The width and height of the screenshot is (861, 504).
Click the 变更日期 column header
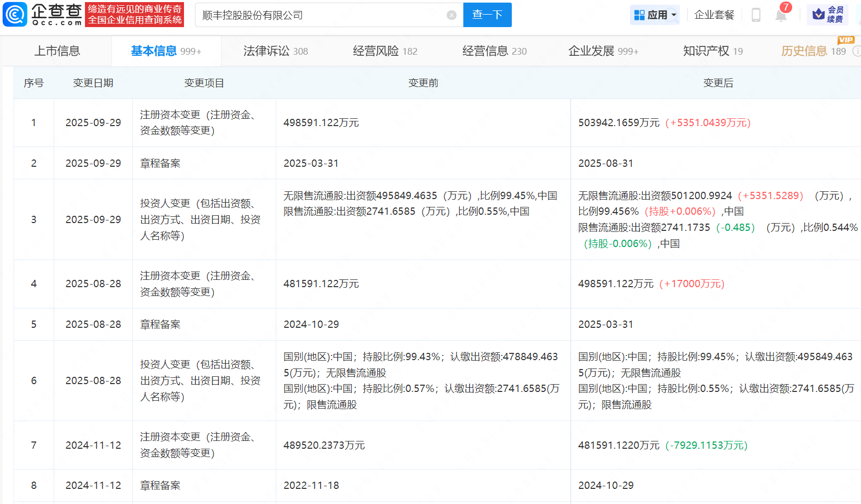tap(93, 83)
